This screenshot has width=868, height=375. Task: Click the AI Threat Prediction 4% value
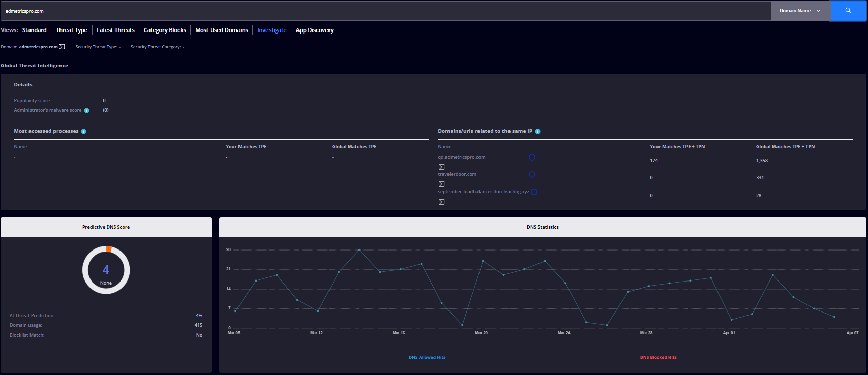199,316
